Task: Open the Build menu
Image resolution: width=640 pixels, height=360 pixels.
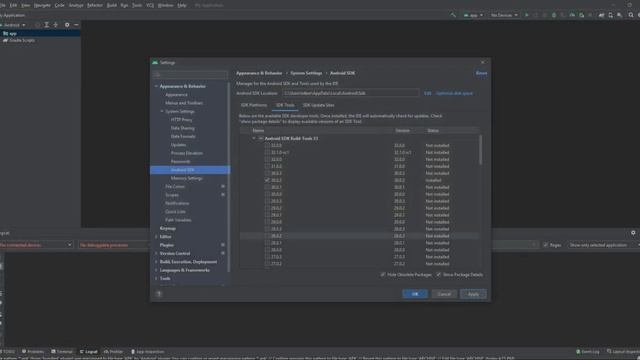Action: [111, 5]
